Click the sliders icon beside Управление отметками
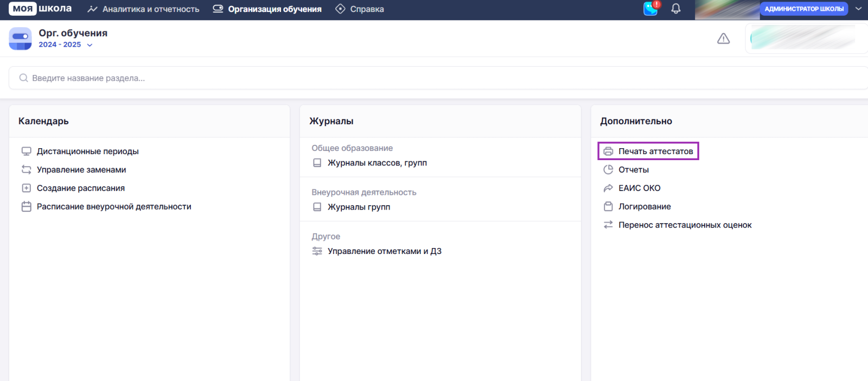868x381 pixels. (x=317, y=251)
